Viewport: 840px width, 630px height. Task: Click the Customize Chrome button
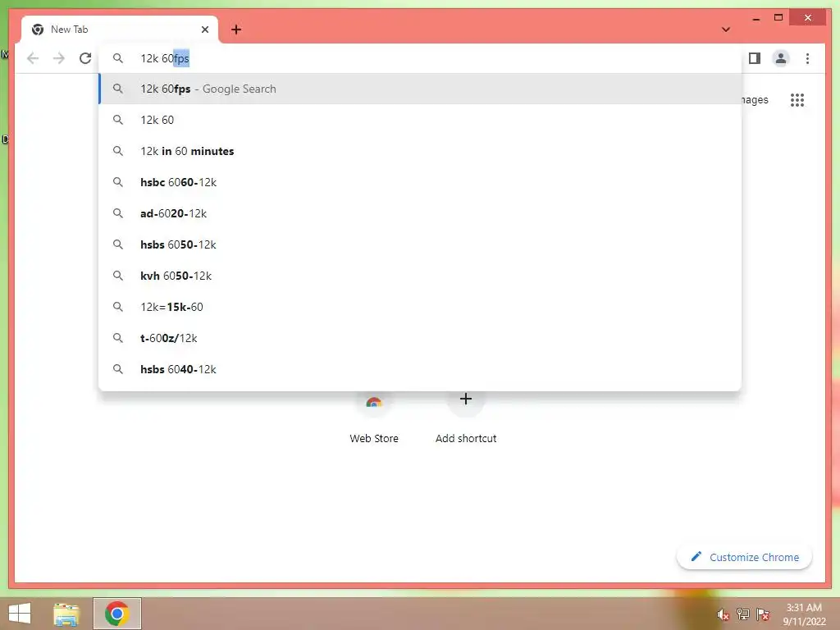point(744,557)
